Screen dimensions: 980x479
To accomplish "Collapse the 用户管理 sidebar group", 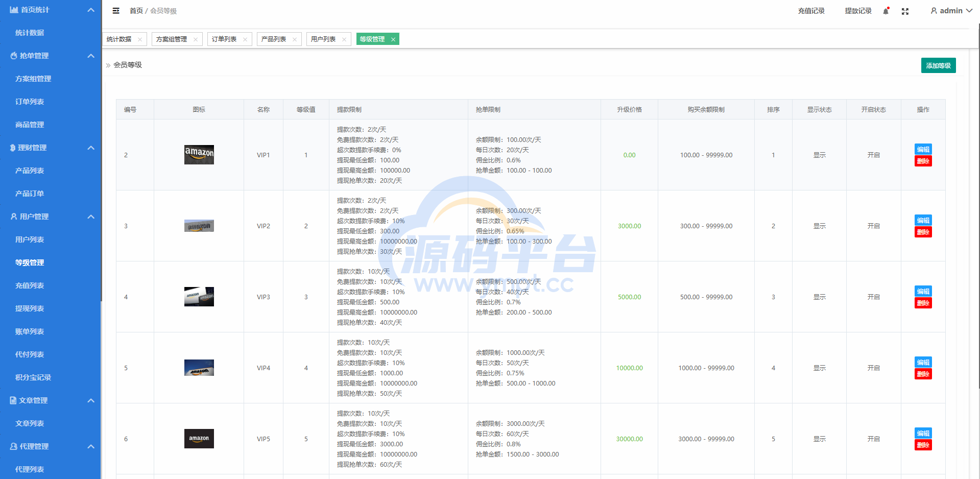I will coord(91,217).
